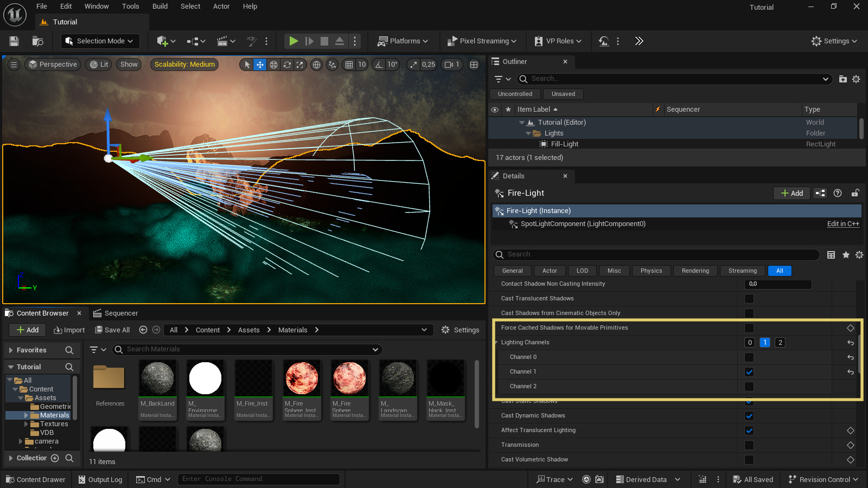Image resolution: width=868 pixels, height=488 pixels.
Task: Open the viewport options hamburger menu
Action: coord(14,65)
